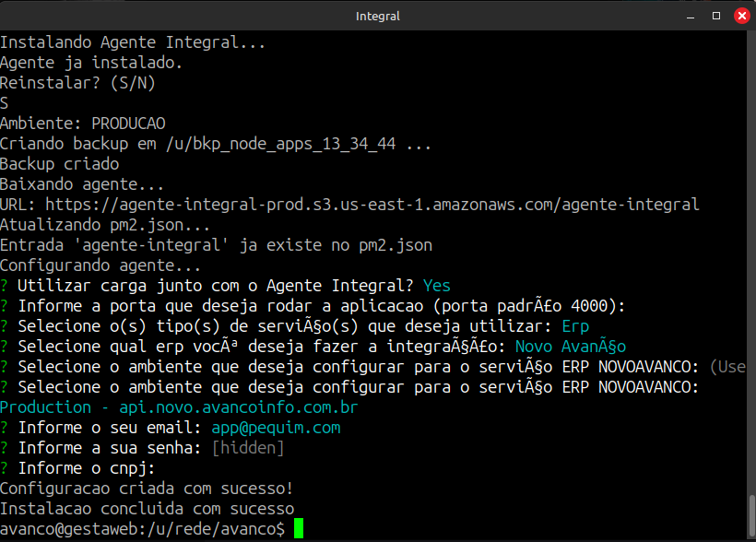Close the Integral terminal window
The height and width of the screenshot is (542, 756).
coord(742,16)
